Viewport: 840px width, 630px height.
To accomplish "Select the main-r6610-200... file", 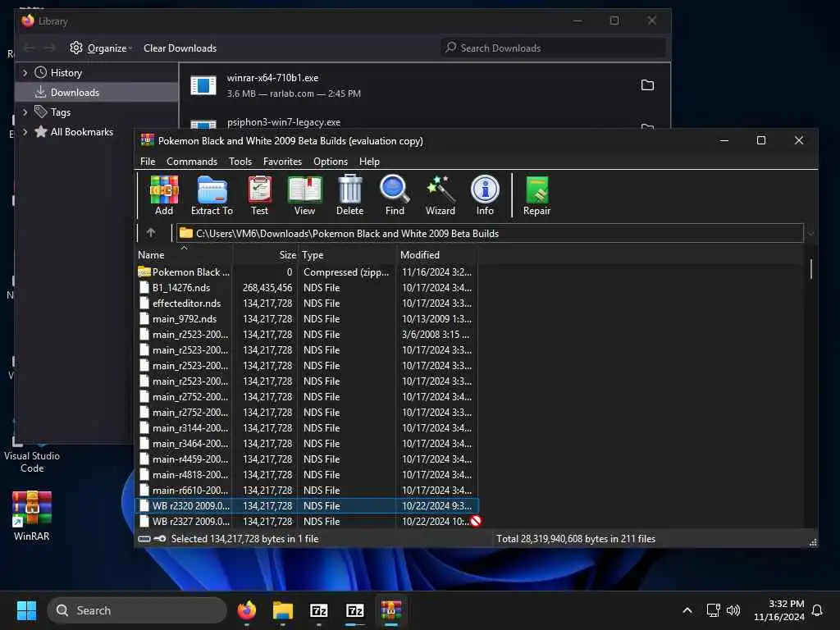I will point(307,491).
